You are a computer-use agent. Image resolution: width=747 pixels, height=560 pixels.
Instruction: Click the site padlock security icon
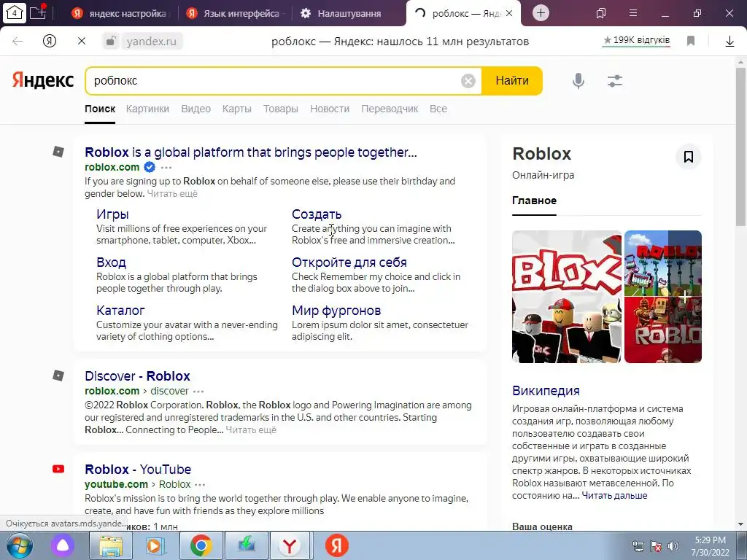point(110,41)
